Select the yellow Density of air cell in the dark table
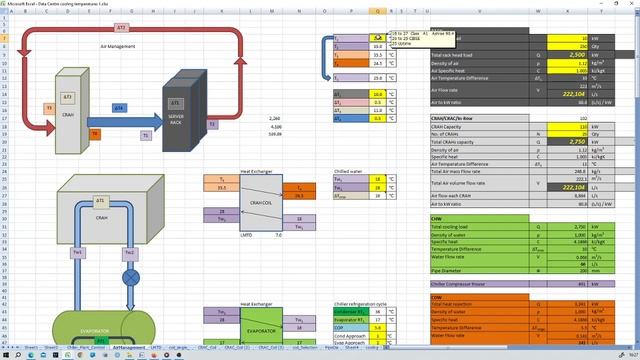Image resolution: width=640 pixels, height=360 pixels. [x=567, y=63]
